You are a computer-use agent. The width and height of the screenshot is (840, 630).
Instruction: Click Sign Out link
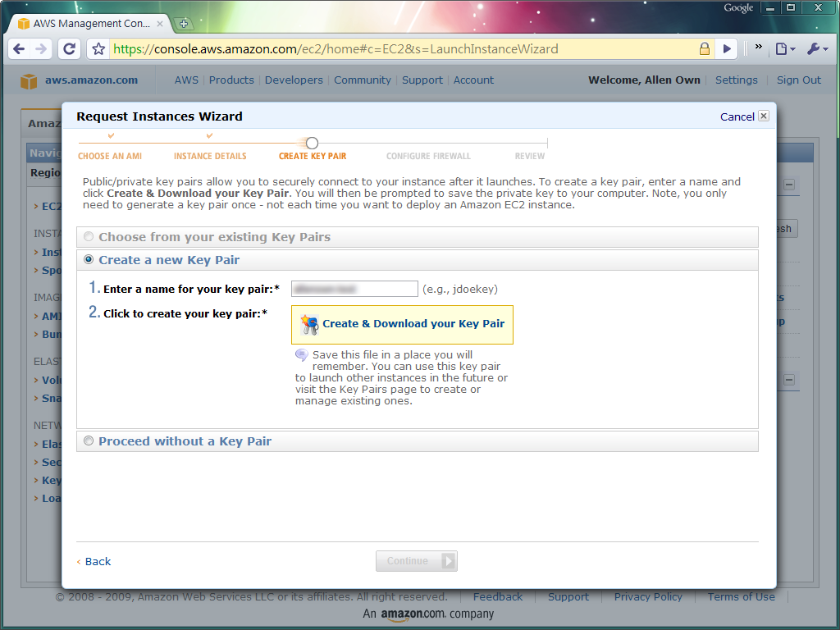tap(799, 80)
